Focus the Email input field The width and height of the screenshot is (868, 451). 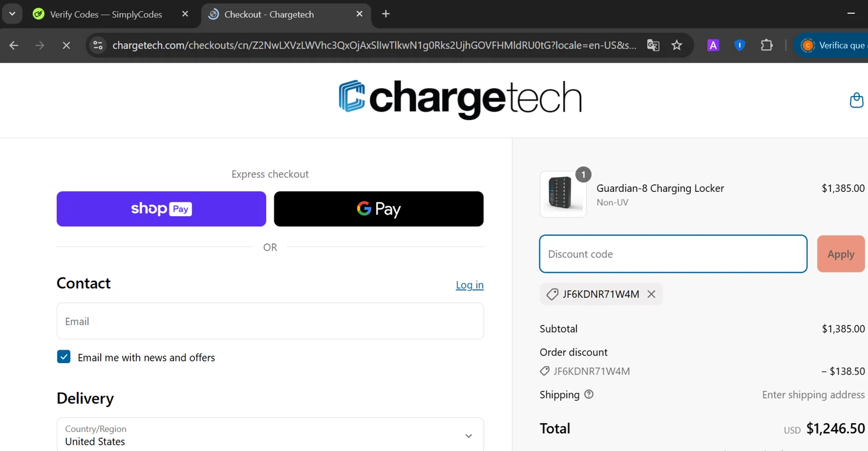pos(270,321)
